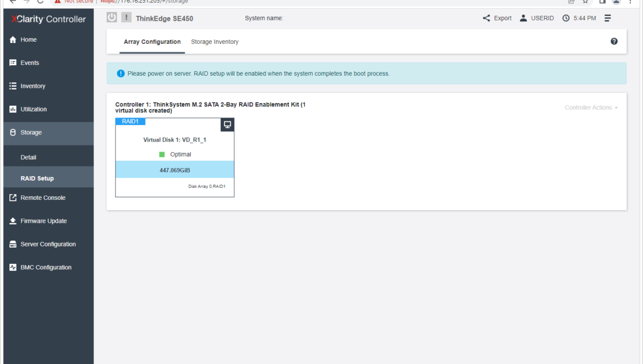Image resolution: width=643 pixels, height=364 pixels.
Task: Click the Export link
Action: pyautogui.click(x=502, y=18)
